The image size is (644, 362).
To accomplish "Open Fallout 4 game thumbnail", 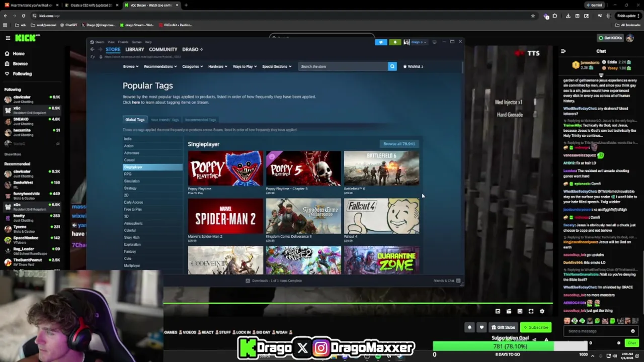I will point(381,216).
